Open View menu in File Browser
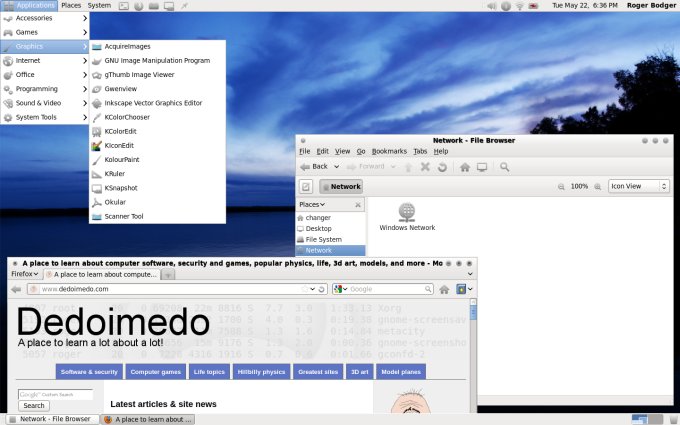The width and height of the screenshot is (680, 425). point(342,151)
